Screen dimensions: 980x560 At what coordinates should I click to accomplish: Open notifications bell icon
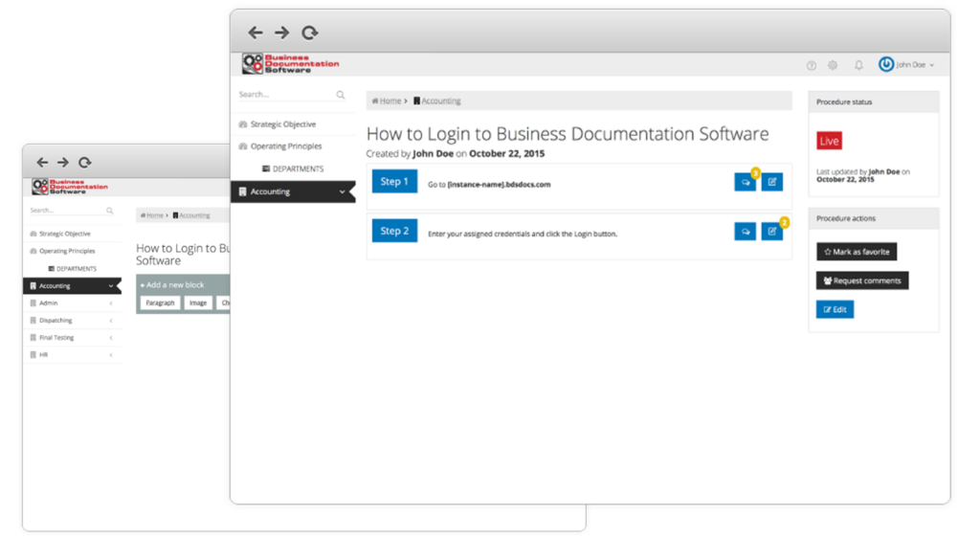click(x=858, y=65)
